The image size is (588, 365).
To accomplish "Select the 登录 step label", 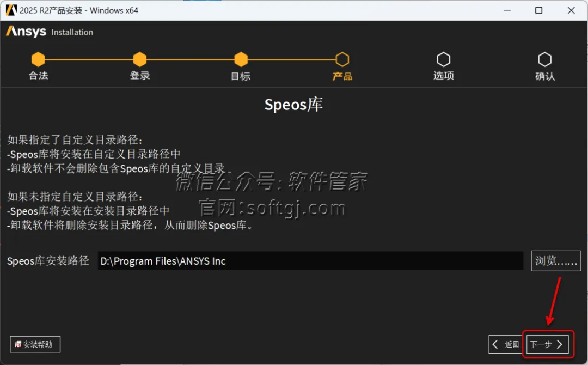I will 139,75.
